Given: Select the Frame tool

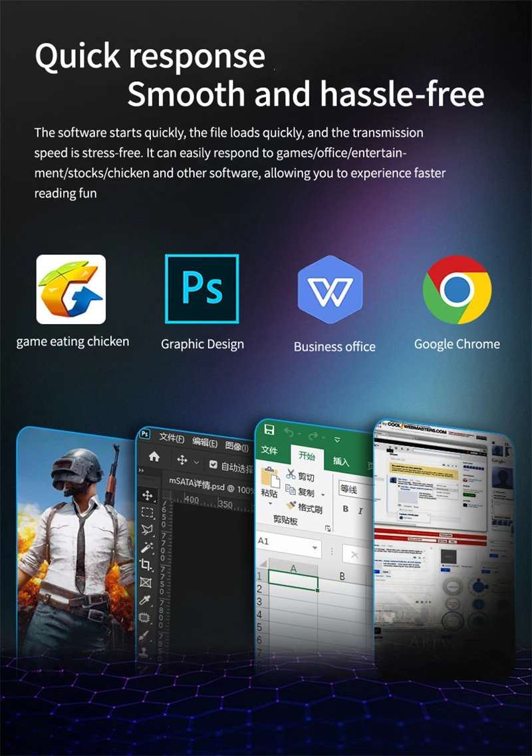Looking at the screenshot, I should (146, 583).
